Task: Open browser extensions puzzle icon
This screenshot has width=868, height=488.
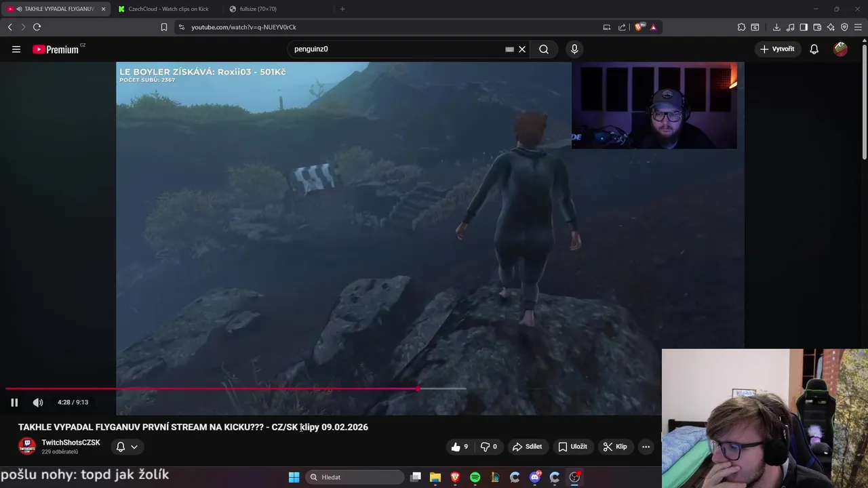Action: (742, 27)
